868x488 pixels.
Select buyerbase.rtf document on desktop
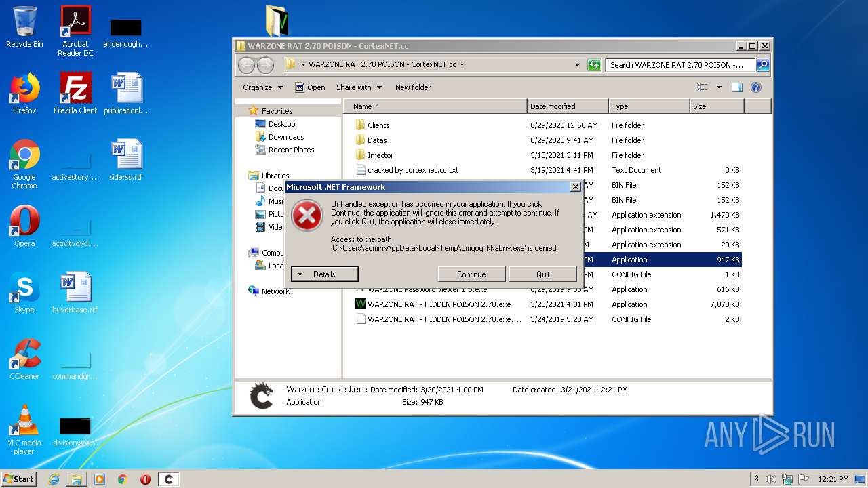coord(75,293)
